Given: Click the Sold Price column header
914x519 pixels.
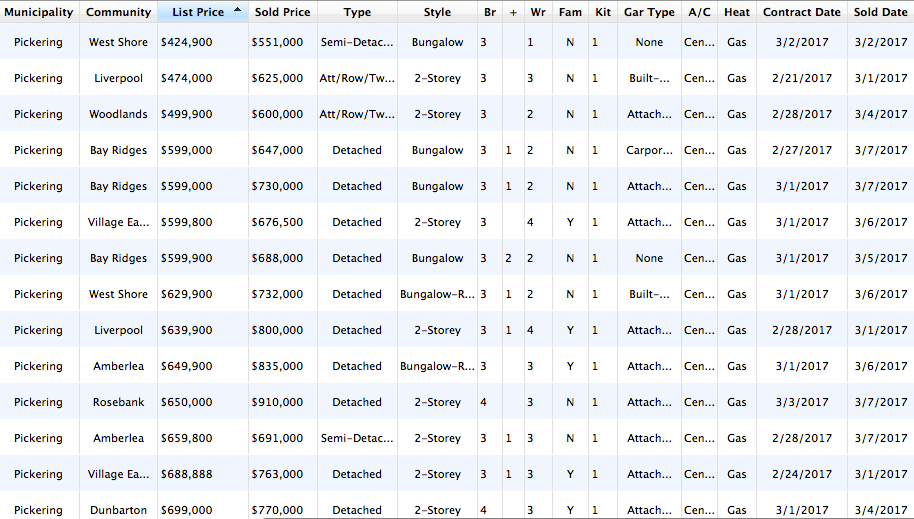Looking at the screenshot, I should pos(282,13).
